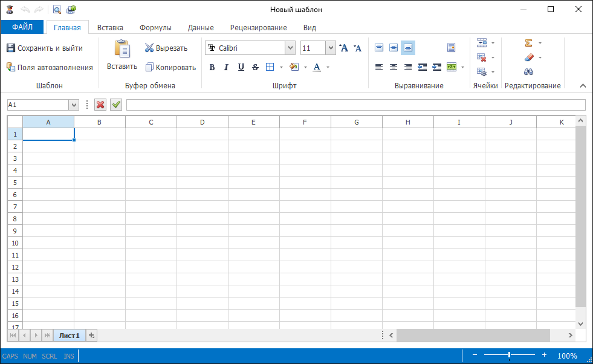
Task: Click the Redo arrow in title bar
Action: (39, 10)
